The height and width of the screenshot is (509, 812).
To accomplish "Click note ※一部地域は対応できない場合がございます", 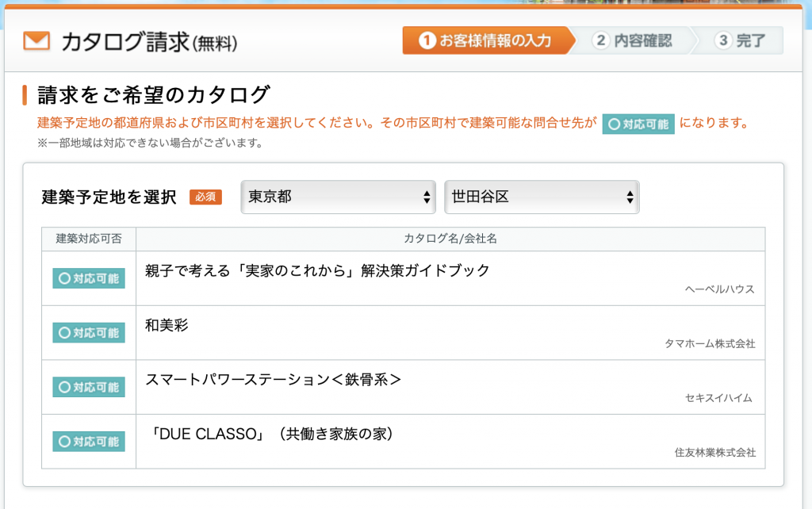I will click(x=150, y=143).
